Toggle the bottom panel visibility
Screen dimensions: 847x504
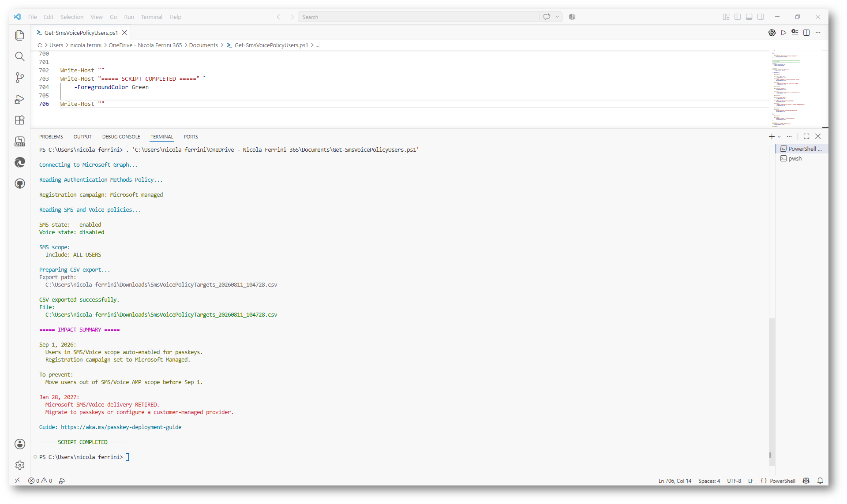click(749, 17)
